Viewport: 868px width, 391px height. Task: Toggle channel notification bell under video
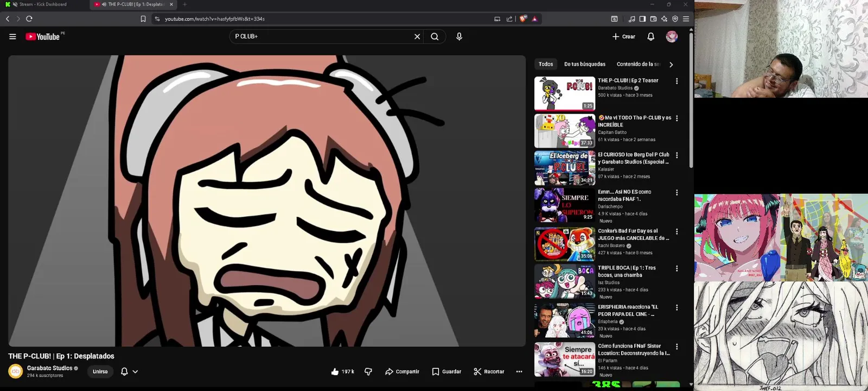[124, 371]
